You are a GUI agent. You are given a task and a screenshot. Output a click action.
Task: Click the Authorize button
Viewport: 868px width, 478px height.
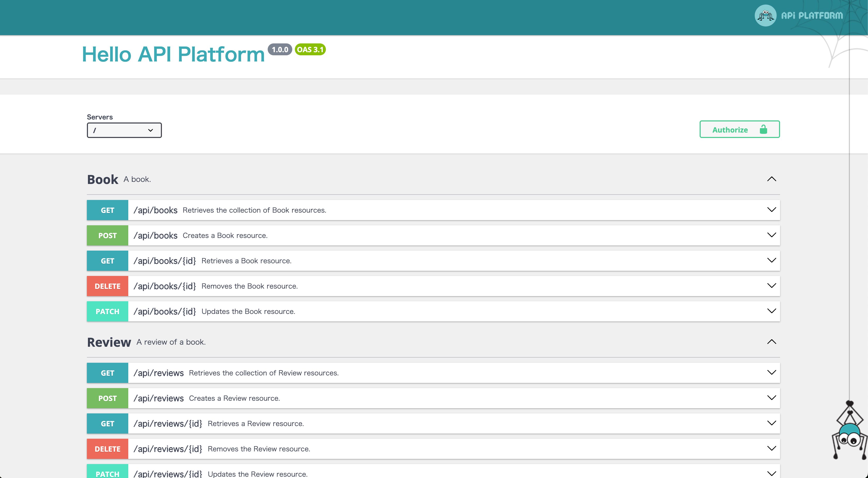tap(740, 129)
